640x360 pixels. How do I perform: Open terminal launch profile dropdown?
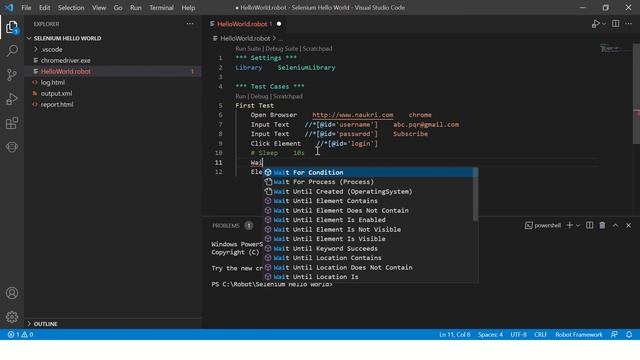pos(578,226)
